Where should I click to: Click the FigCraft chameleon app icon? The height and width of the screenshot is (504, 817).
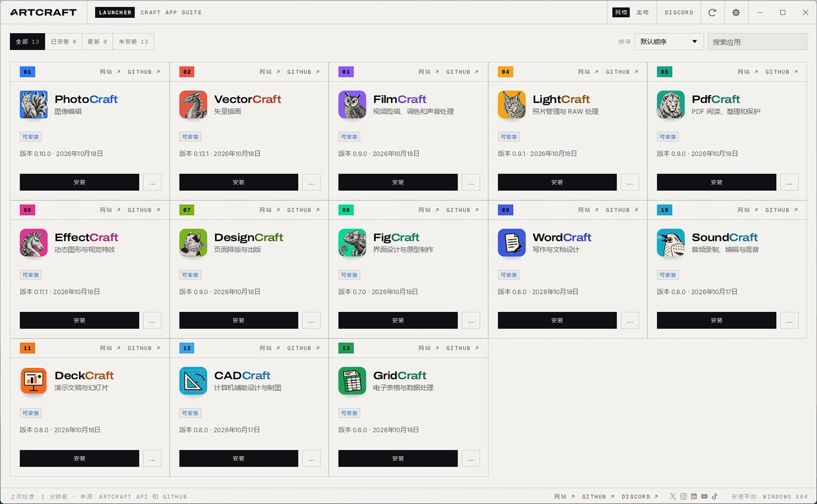(x=352, y=243)
